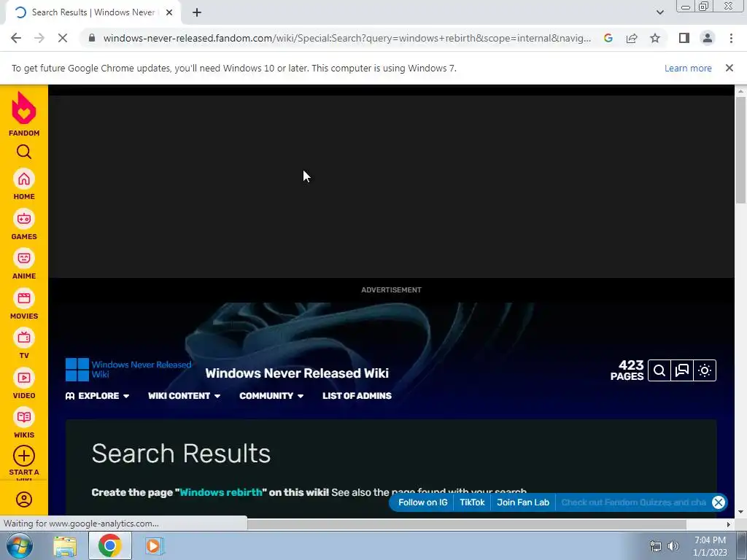Click Follow on IG button
747x560 pixels.
tap(422, 502)
